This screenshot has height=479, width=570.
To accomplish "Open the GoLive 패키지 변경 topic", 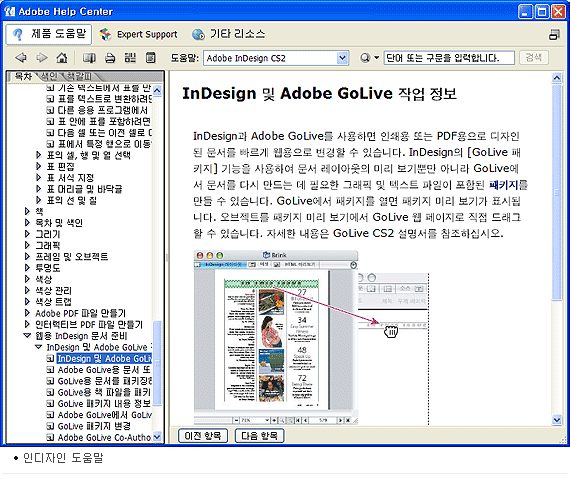I will coord(94,426).
